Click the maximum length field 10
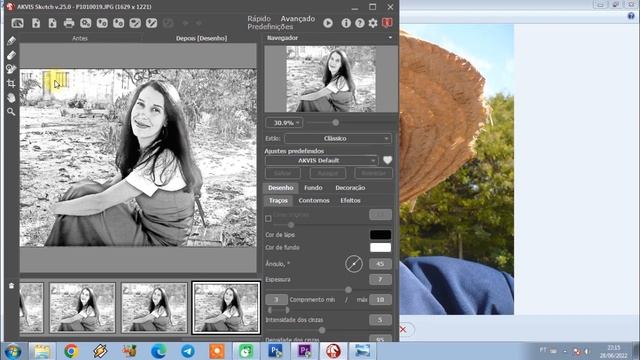 pos(380,300)
